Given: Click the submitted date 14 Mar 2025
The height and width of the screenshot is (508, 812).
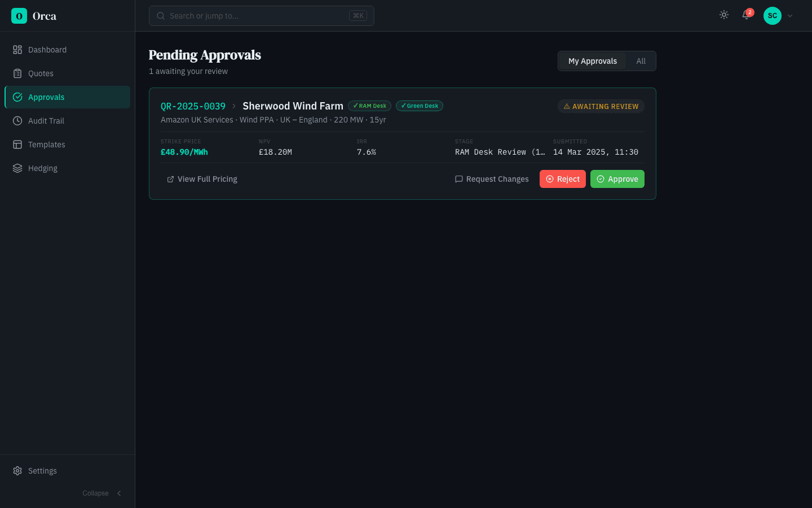Looking at the screenshot, I should tap(595, 152).
